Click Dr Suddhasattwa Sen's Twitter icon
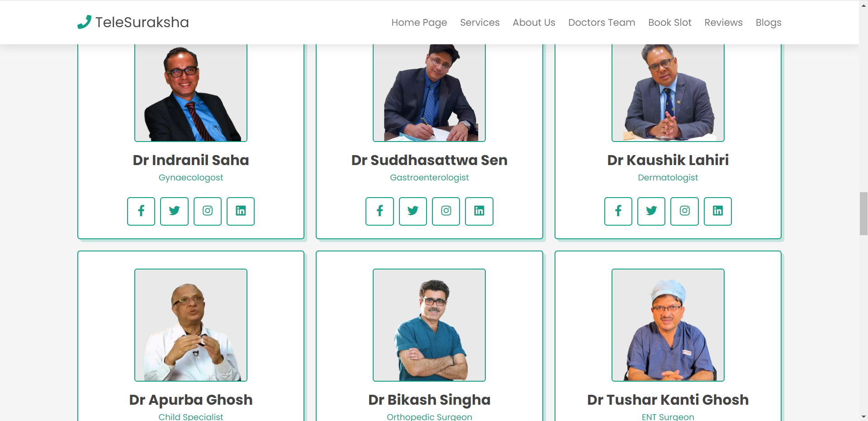 413,211
